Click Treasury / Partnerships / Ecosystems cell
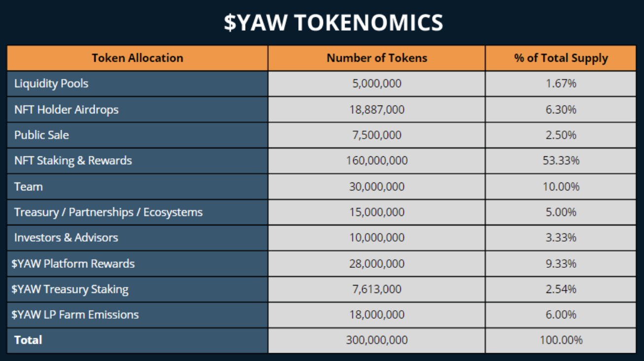This screenshot has height=361, width=644. 108,212
